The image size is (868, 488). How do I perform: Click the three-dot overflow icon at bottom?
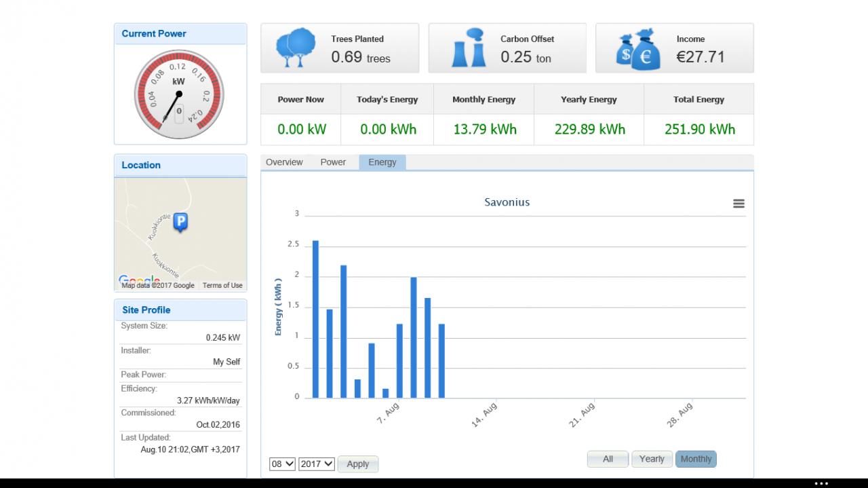point(821,484)
